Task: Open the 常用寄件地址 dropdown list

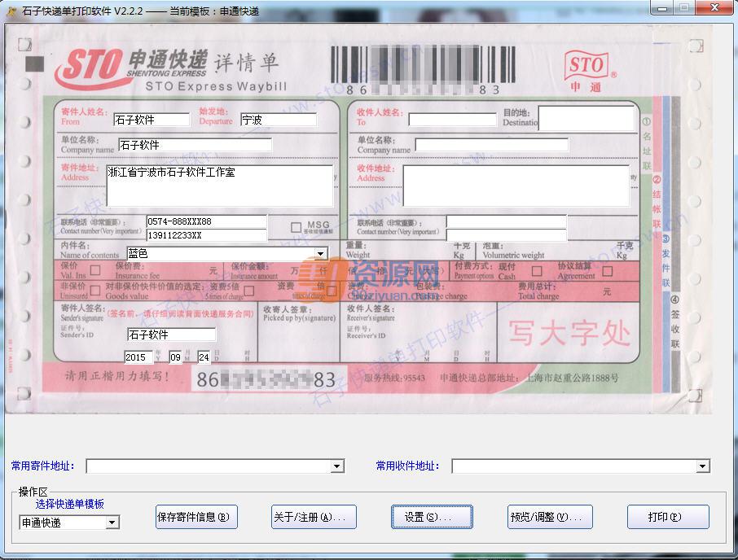Action: (337, 466)
